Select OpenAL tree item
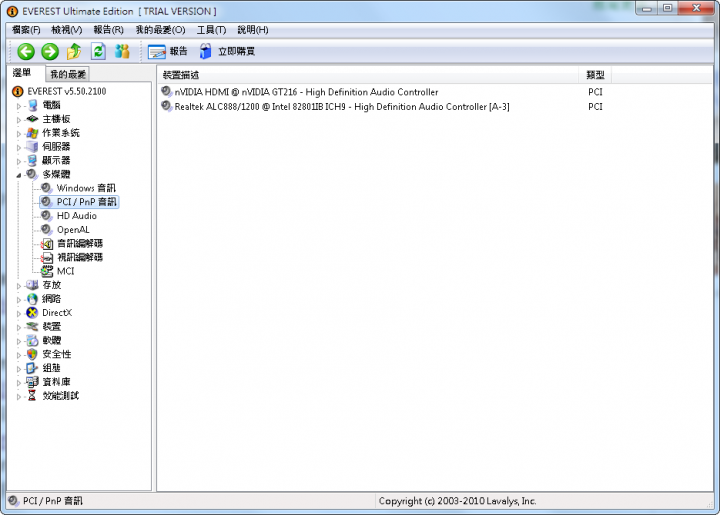This screenshot has width=720, height=515. click(x=73, y=230)
